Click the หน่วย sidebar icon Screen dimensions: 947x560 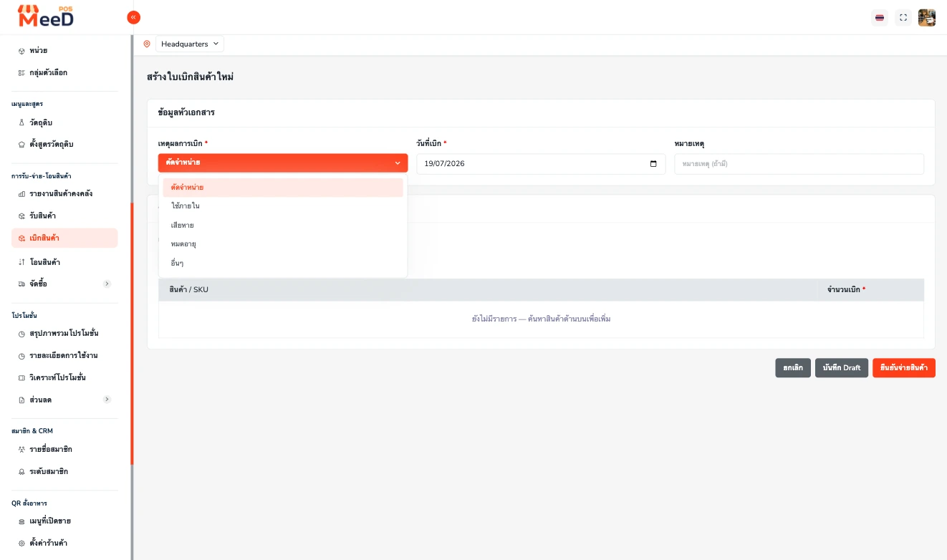pyautogui.click(x=21, y=51)
